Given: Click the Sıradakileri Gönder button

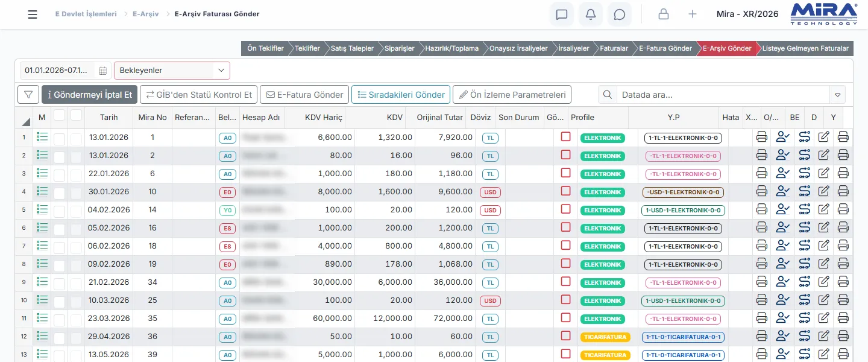Looking at the screenshot, I should [x=401, y=95].
